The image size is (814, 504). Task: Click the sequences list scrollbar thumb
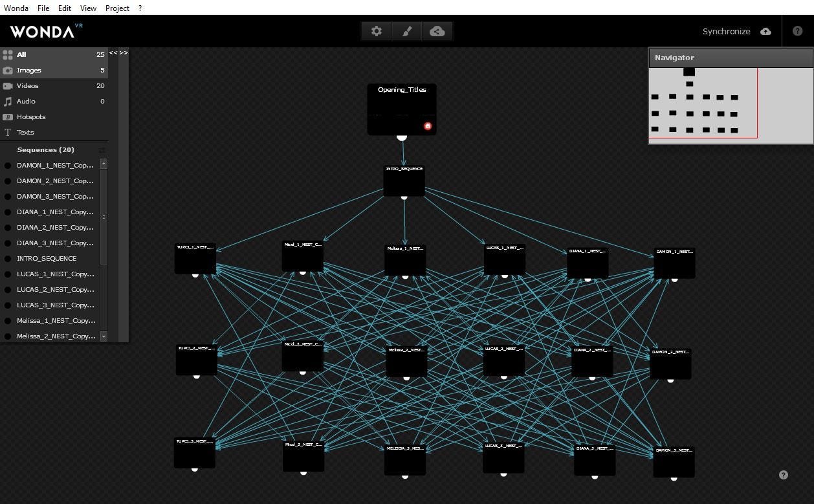click(104, 217)
